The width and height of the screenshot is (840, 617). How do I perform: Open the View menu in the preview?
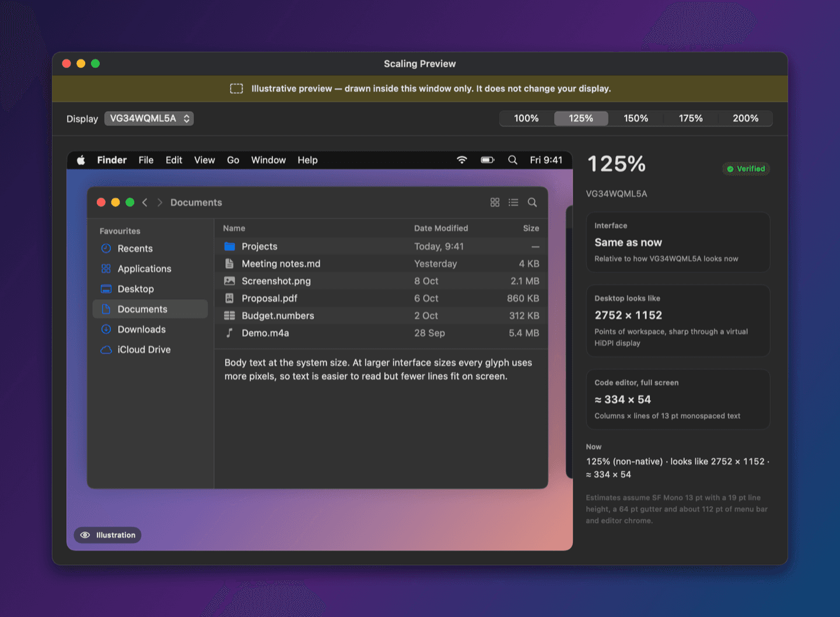(x=205, y=160)
